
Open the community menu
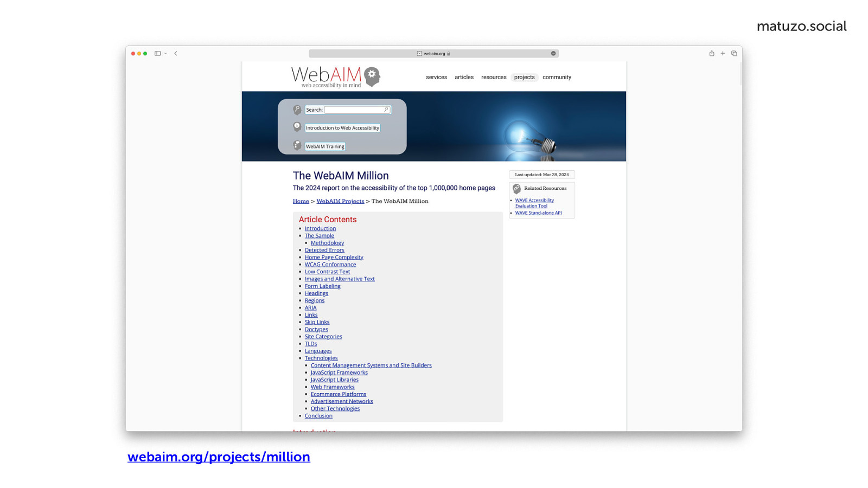(x=557, y=77)
